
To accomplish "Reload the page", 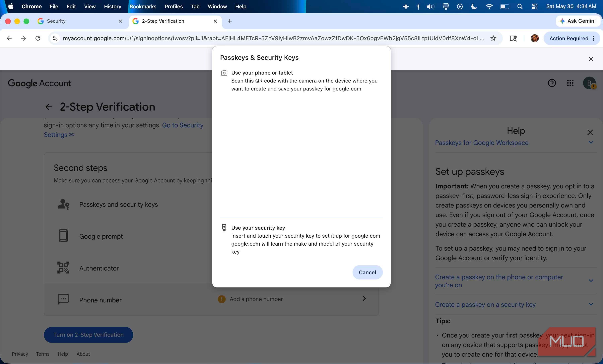I will pos(38,38).
